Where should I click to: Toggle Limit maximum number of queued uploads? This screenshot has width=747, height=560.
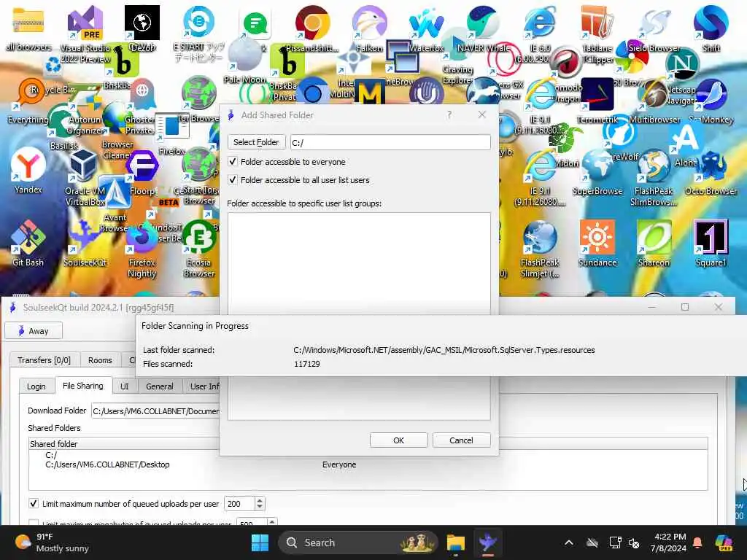pyautogui.click(x=34, y=503)
